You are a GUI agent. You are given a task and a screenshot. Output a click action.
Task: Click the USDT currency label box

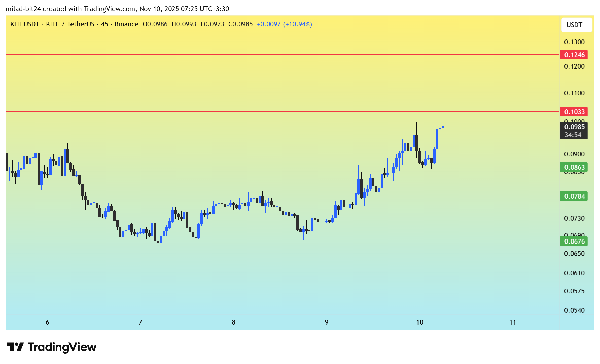(576, 25)
